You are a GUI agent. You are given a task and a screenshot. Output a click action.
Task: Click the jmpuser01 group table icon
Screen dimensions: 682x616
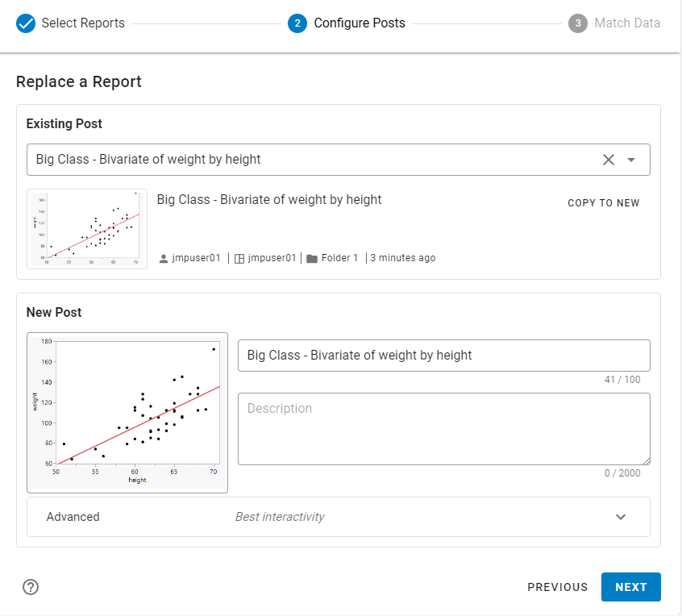239,259
